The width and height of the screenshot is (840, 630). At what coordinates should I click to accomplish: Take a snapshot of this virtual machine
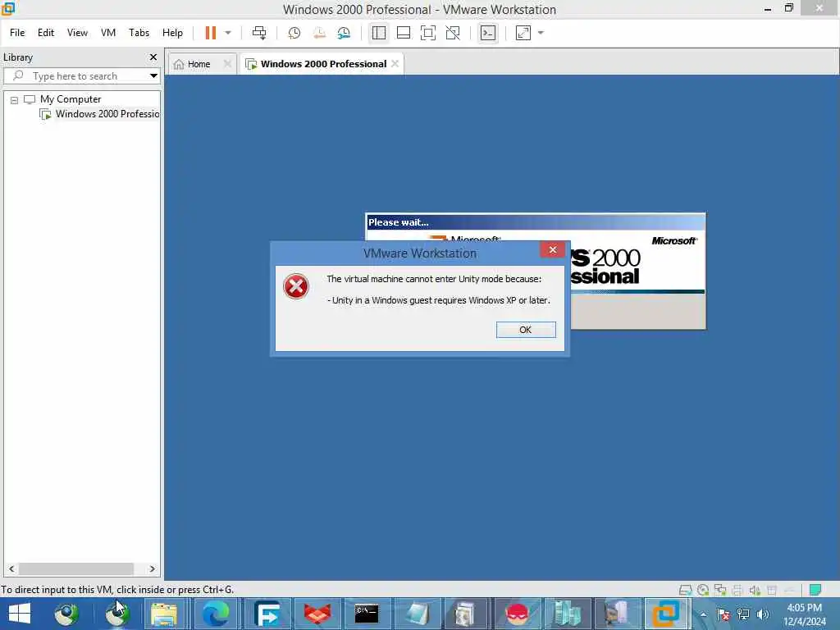294,33
